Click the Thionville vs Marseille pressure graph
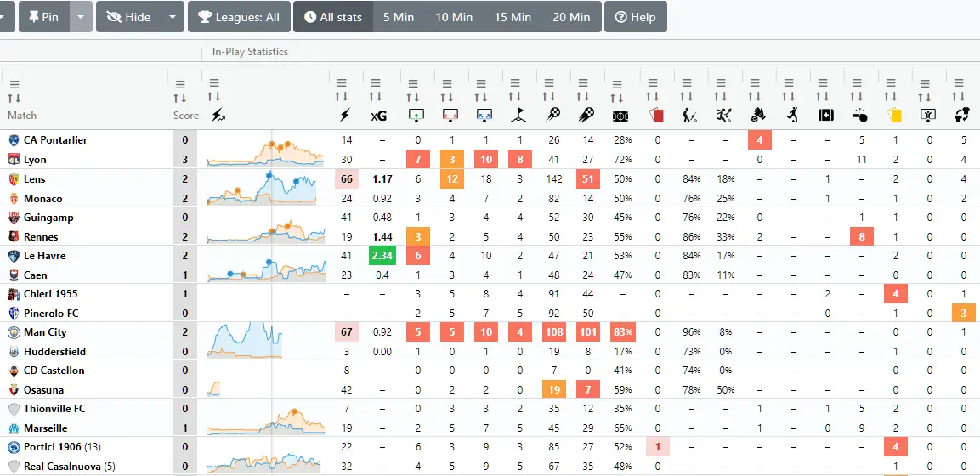The width and height of the screenshot is (980, 476). click(x=266, y=421)
